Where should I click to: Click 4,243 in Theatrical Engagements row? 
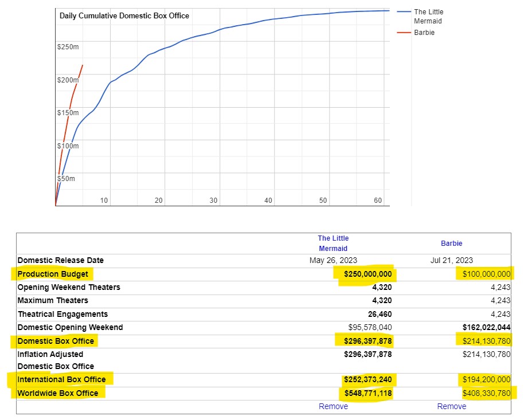pos(500,314)
